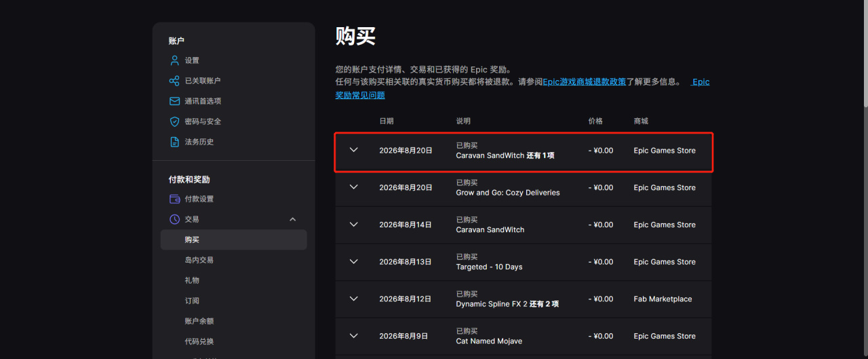Click the 商城 column header
The image size is (868, 359).
coord(641,121)
